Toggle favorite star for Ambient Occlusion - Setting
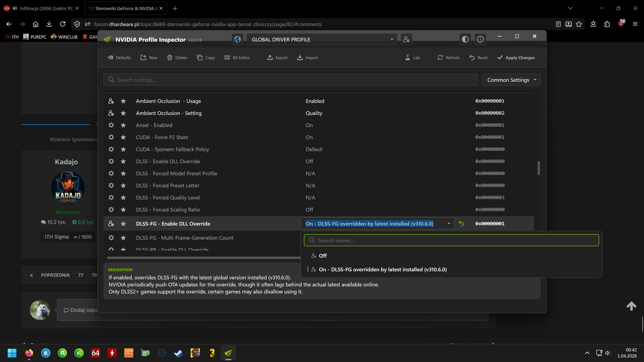The width and height of the screenshot is (644, 362). coord(123,113)
